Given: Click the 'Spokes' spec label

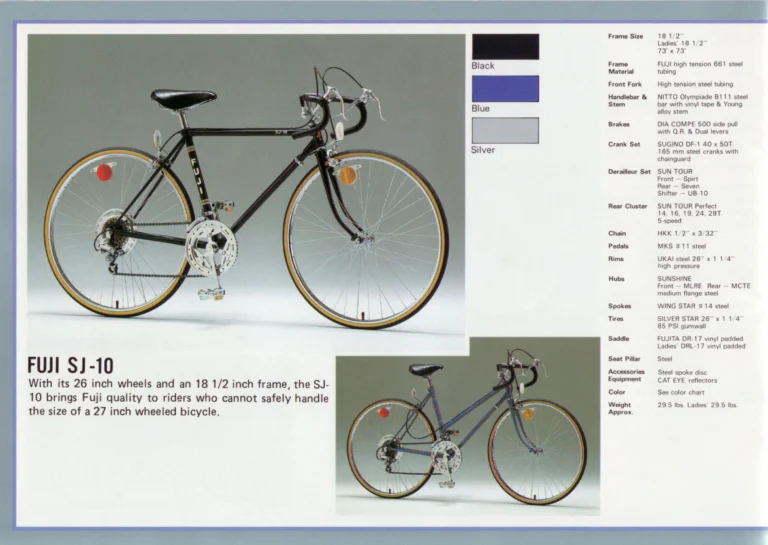Looking at the screenshot, I should coord(620,306).
